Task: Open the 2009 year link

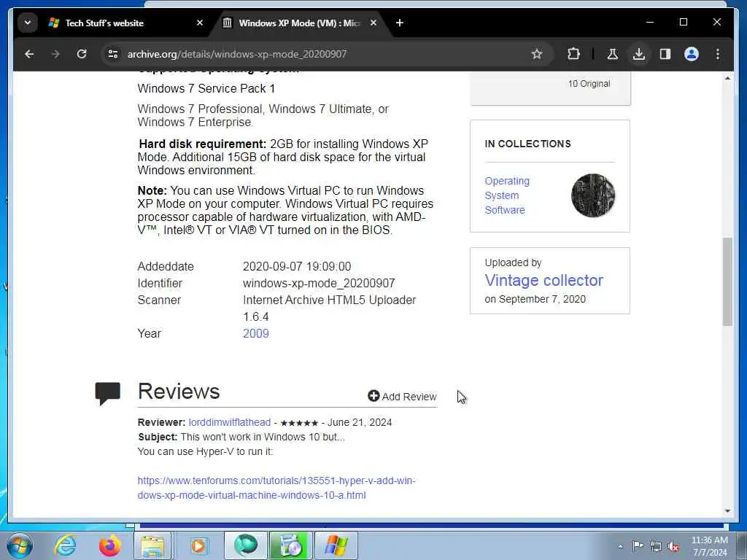Action: pos(256,333)
